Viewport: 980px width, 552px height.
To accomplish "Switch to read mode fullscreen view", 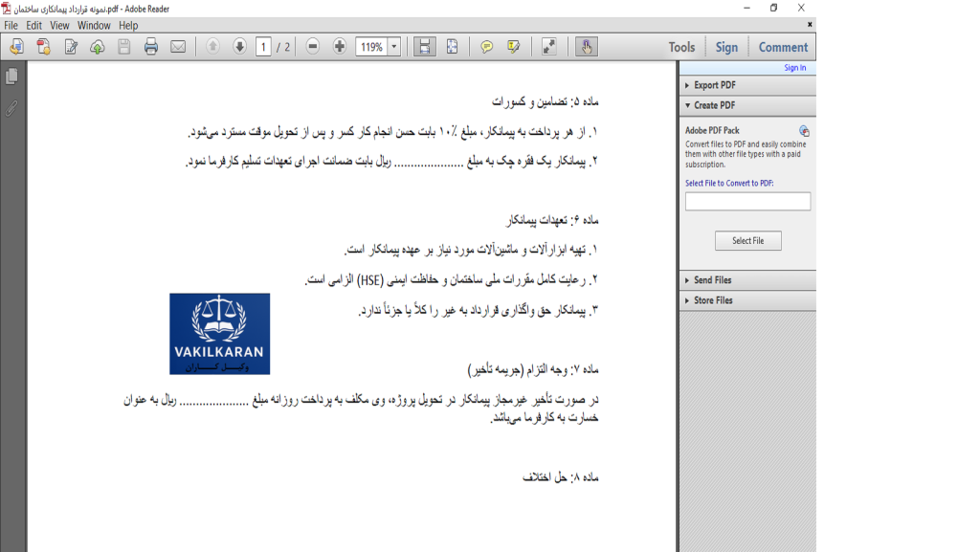I will pos(549,47).
